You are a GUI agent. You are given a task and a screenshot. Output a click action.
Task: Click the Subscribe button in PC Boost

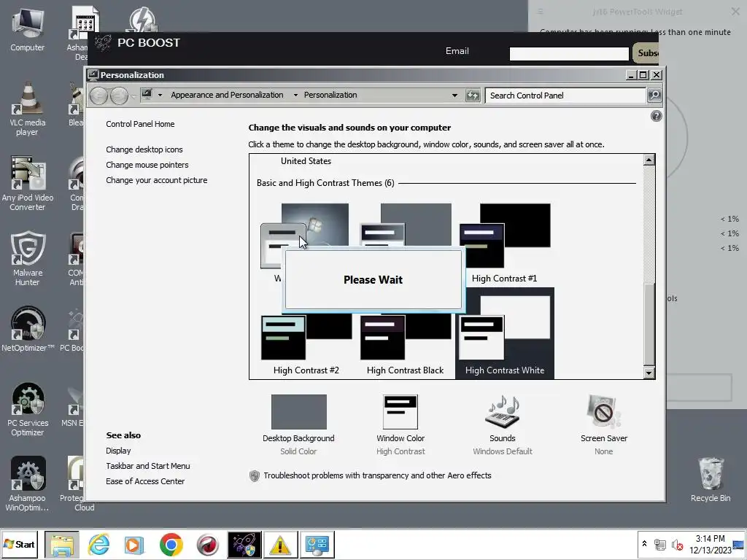tap(647, 52)
